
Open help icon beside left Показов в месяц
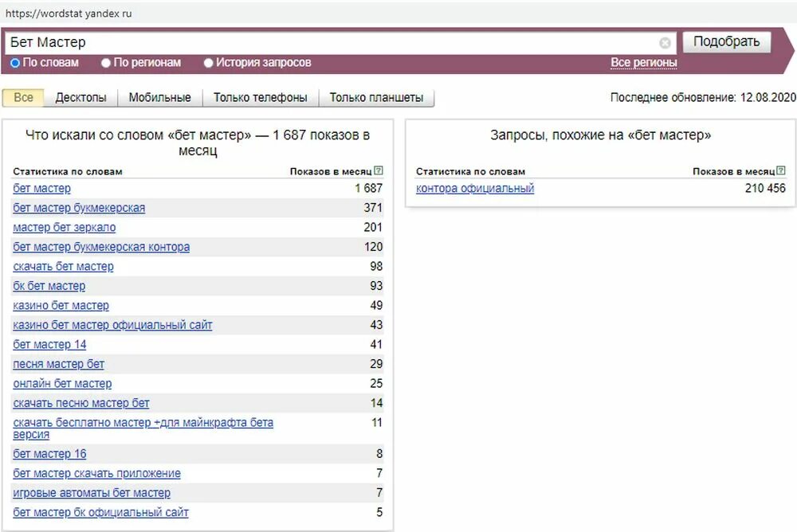[378, 170]
